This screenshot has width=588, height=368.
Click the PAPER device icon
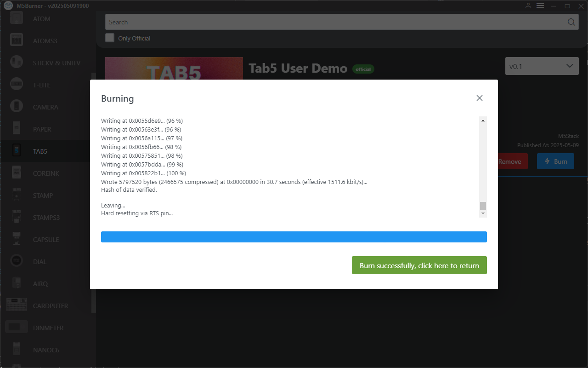pos(17,129)
